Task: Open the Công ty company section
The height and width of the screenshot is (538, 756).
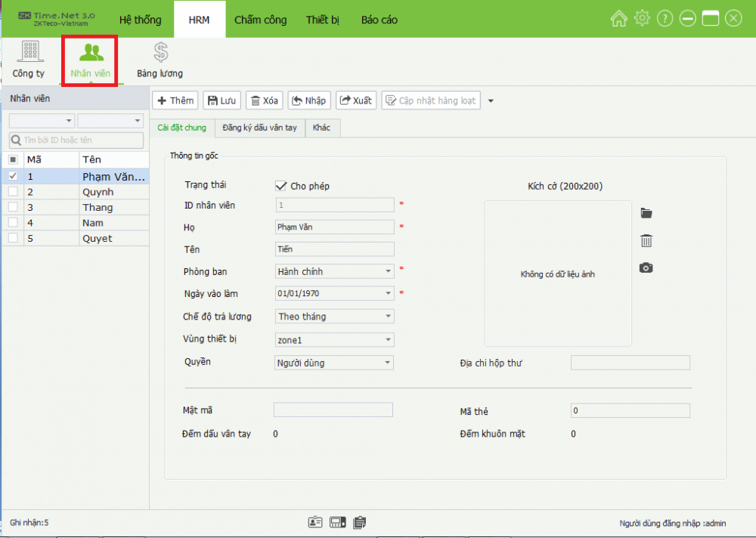Action: tap(29, 60)
